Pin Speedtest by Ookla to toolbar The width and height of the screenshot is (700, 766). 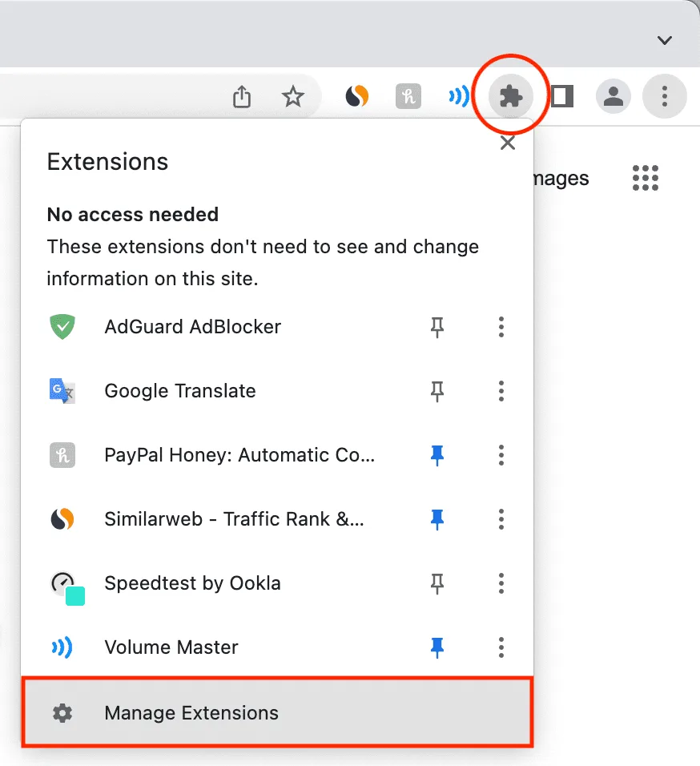pyautogui.click(x=436, y=583)
